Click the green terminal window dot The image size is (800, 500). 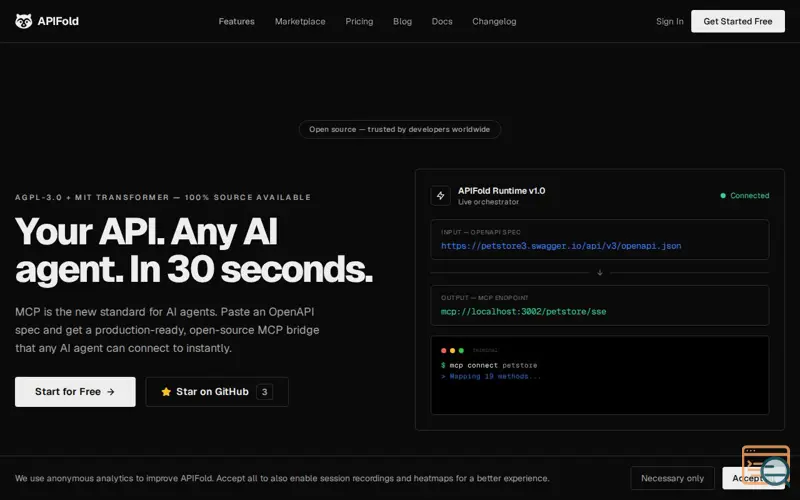(x=461, y=351)
